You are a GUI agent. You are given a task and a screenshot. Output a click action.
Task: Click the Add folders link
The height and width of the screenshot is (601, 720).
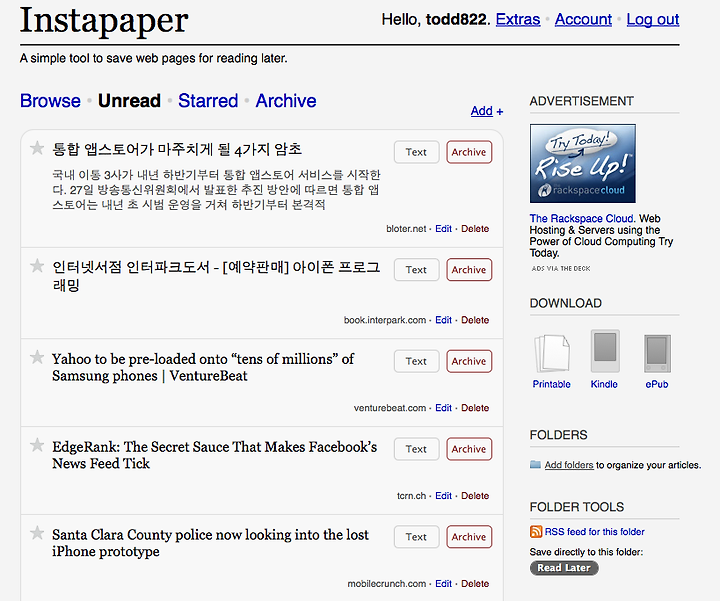pos(569,465)
